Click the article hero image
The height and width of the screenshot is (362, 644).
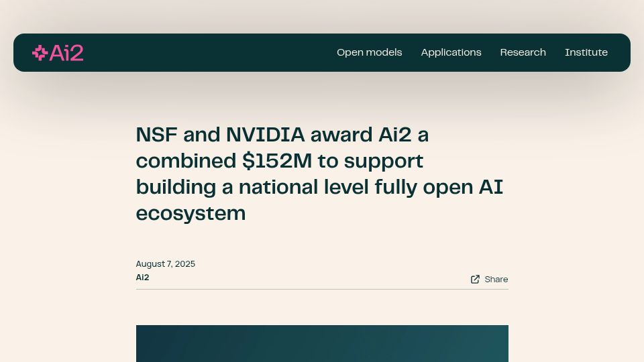click(x=322, y=343)
